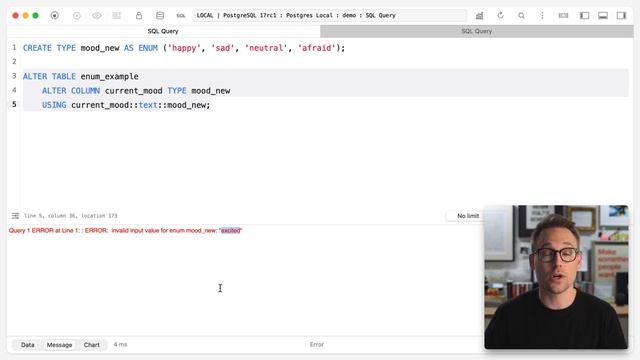Click the 4 ms execution time label
The height and width of the screenshot is (360, 640).
point(120,344)
